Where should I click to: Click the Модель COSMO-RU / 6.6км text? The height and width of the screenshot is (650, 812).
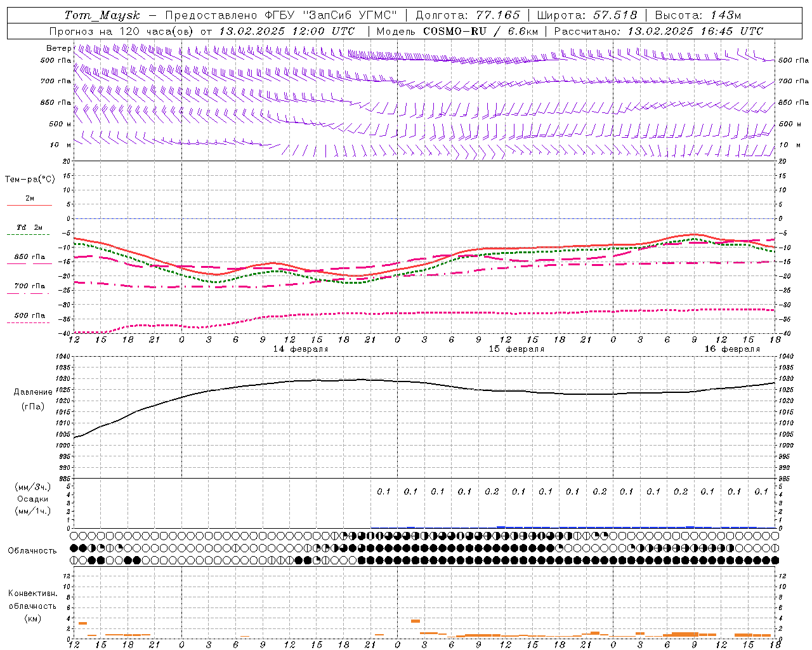point(457,31)
